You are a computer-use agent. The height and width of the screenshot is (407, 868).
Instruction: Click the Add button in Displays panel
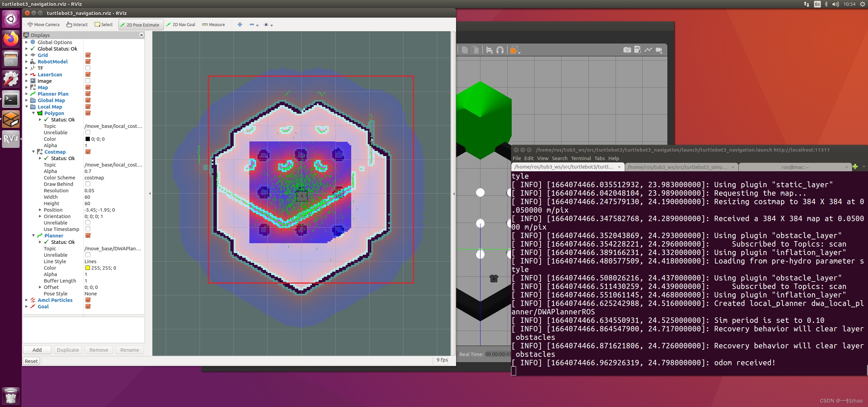coord(37,349)
